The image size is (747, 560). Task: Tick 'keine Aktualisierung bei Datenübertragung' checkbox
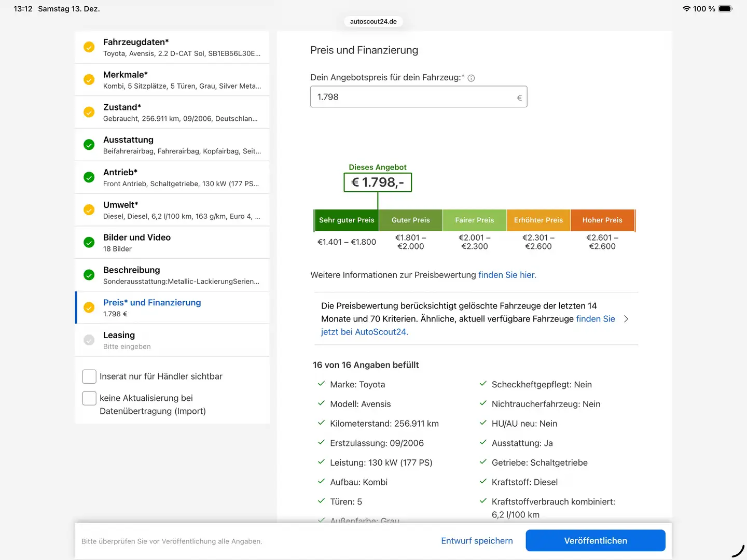pos(89,398)
